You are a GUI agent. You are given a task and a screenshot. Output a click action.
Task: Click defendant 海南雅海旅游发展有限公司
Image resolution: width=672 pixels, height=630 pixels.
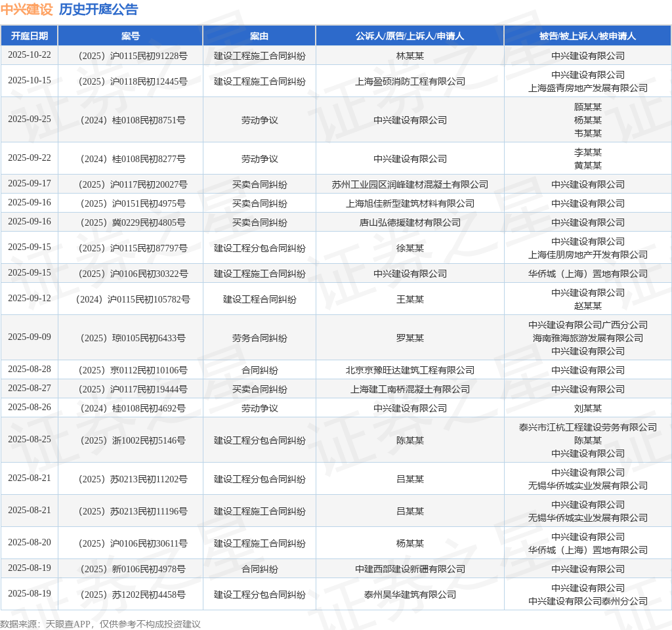pyautogui.click(x=587, y=338)
